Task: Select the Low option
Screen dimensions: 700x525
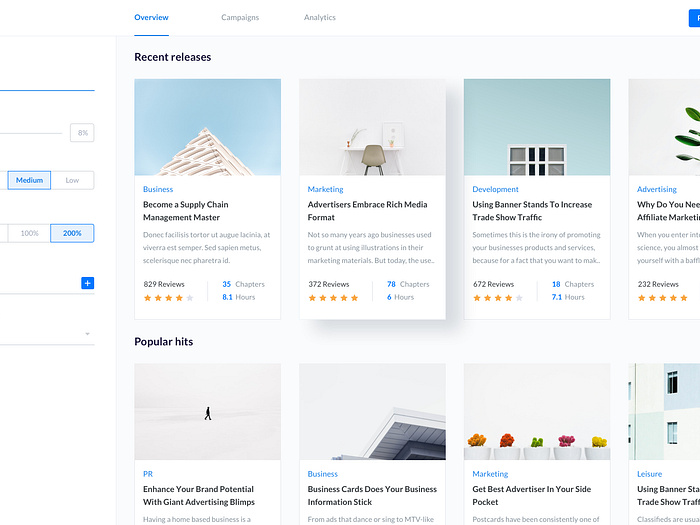Action: click(x=72, y=180)
